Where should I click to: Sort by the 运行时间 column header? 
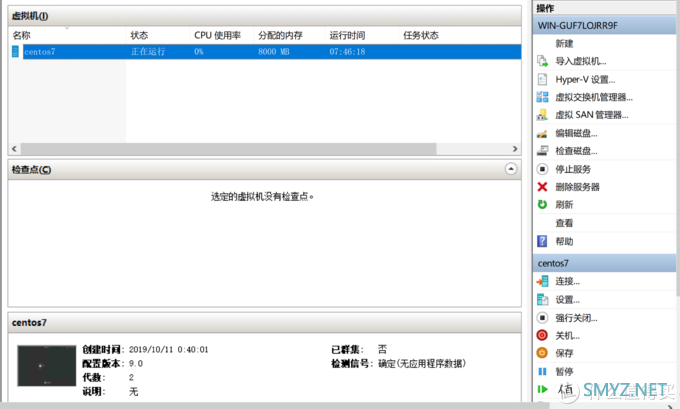[x=362, y=35]
